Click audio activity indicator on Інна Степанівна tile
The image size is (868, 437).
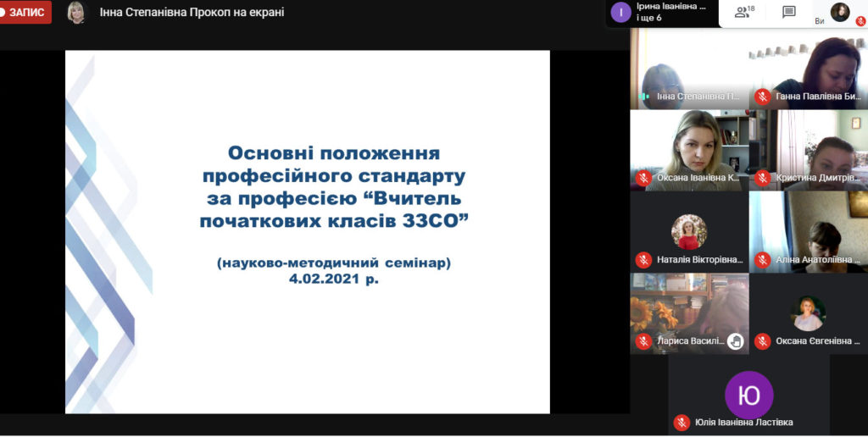coord(644,97)
